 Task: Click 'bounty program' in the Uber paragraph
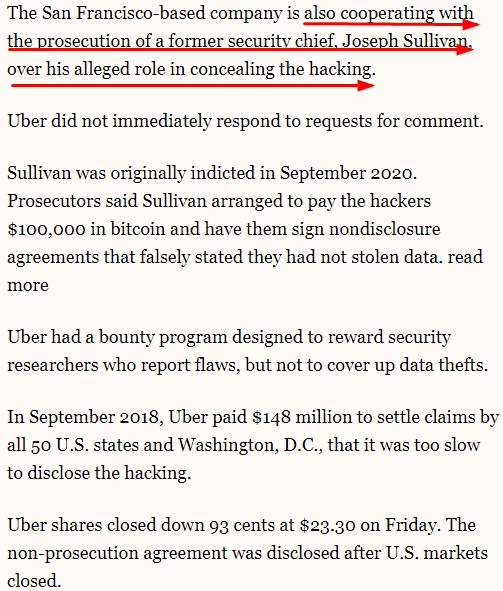tap(163, 337)
